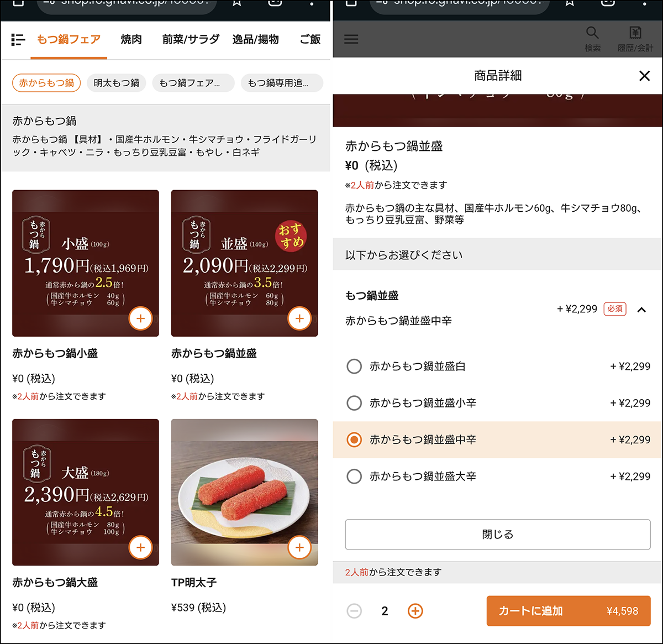Add TP明太子 with plus icon
Screen dimensions: 663x644
299,547
